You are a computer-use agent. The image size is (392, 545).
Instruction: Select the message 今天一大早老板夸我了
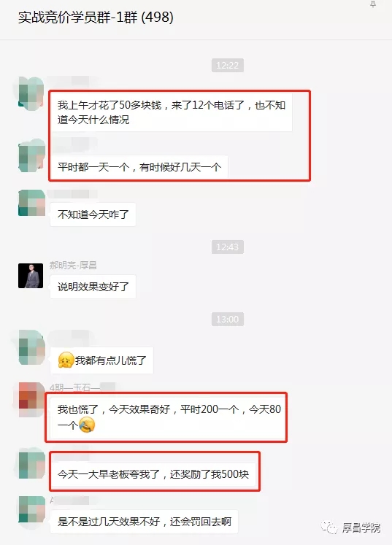pos(153,474)
